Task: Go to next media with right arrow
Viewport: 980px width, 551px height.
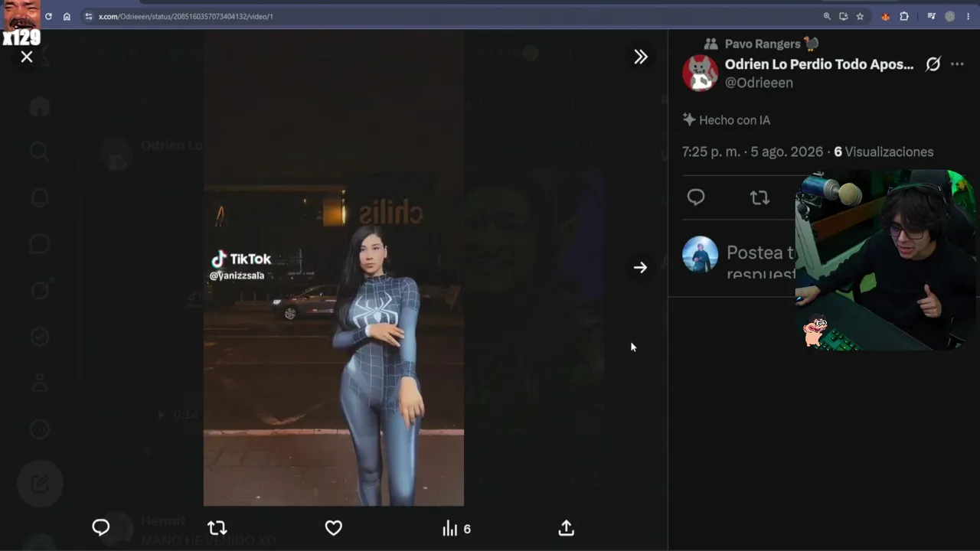Action: click(x=640, y=267)
